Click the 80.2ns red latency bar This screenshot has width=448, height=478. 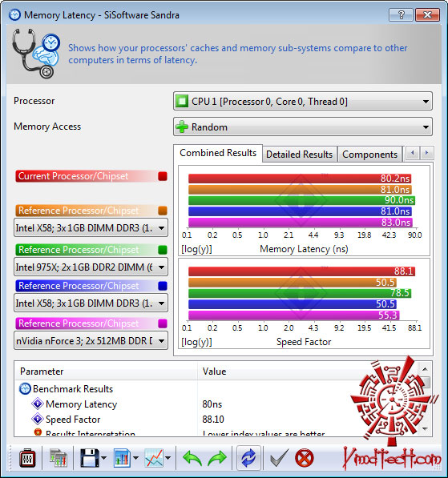tap(300, 179)
